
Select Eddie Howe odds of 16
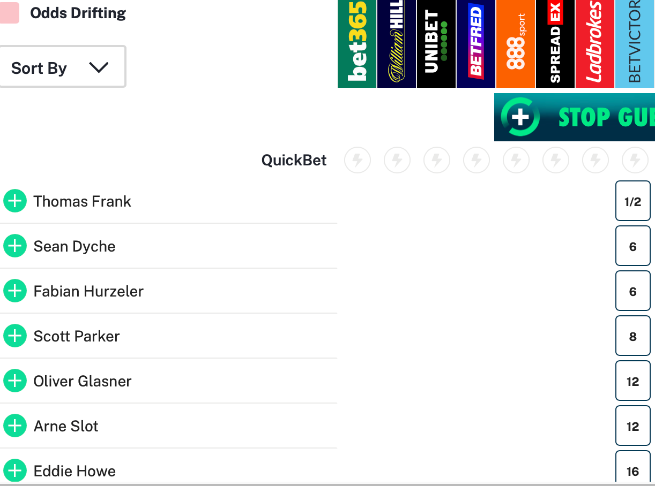(x=633, y=470)
